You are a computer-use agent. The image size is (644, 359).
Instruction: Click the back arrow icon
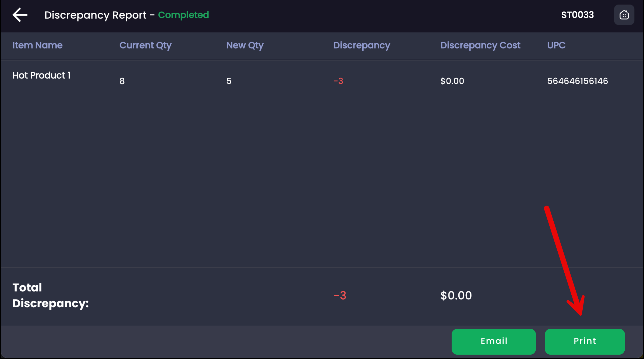tap(20, 15)
